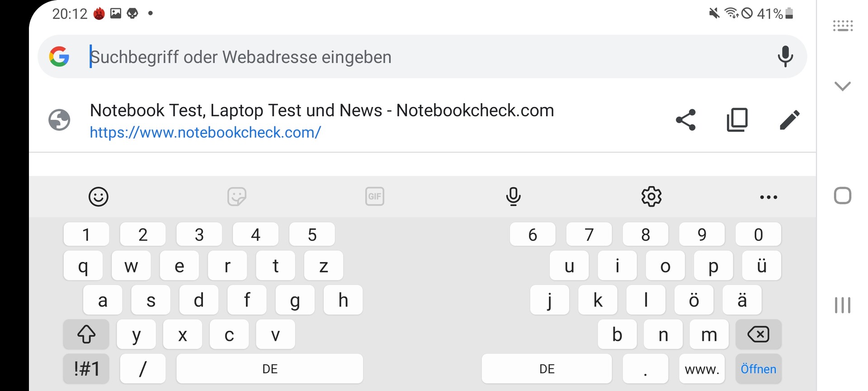Viewport: 868px width, 391px height.
Task: Start keyboard voice input microphone
Action: point(513,197)
